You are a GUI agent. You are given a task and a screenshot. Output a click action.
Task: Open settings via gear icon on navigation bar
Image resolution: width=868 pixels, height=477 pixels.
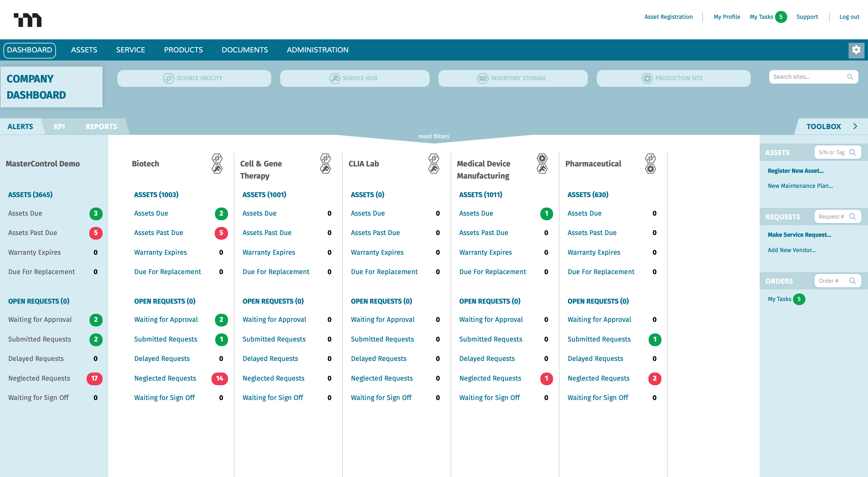tap(856, 50)
